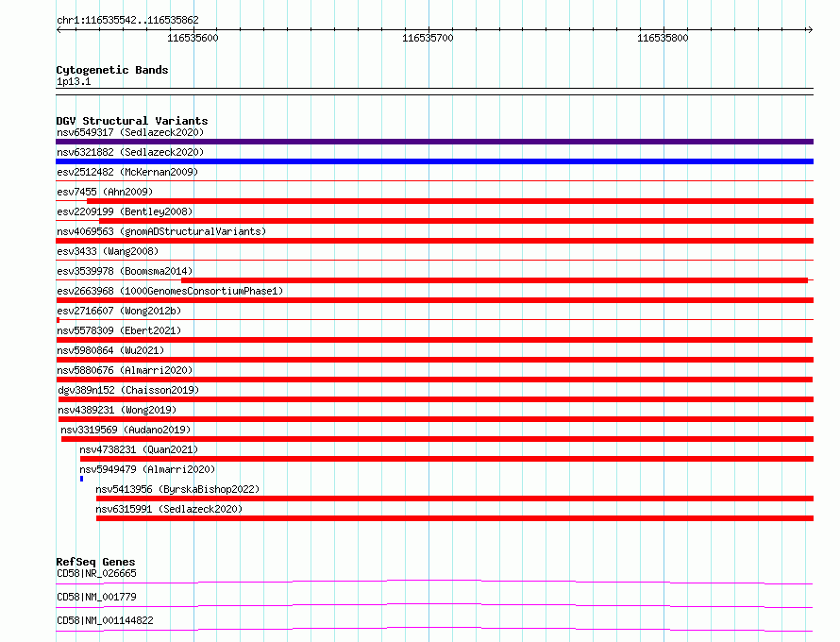The width and height of the screenshot is (840, 642).
Task: Open the nsv4738231 (Quan2021) variant
Action: pos(139,449)
